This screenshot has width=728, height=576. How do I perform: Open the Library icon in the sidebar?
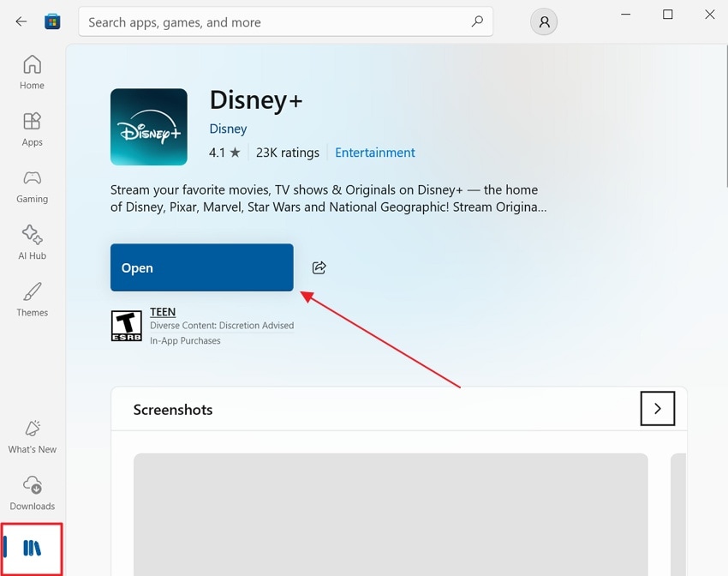point(32,548)
